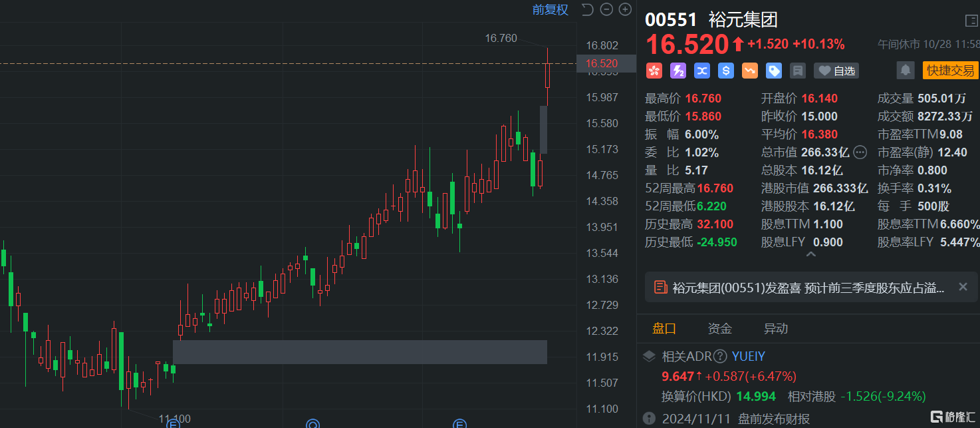Viewport: 980px width, 428px height.
Task: Open the YUEIY ADR link
Action: pos(749,357)
